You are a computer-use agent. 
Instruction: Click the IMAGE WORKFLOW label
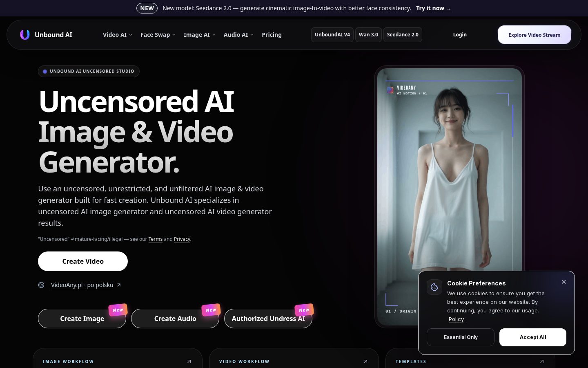[x=68, y=361]
